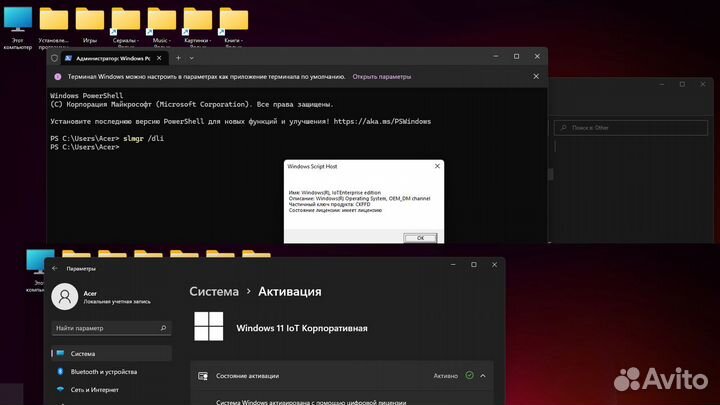Viewport: 720px width, 405px height.
Task: Click the magnifier icon in Settings search
Action: pyautogui.click(x=163, y=328)
